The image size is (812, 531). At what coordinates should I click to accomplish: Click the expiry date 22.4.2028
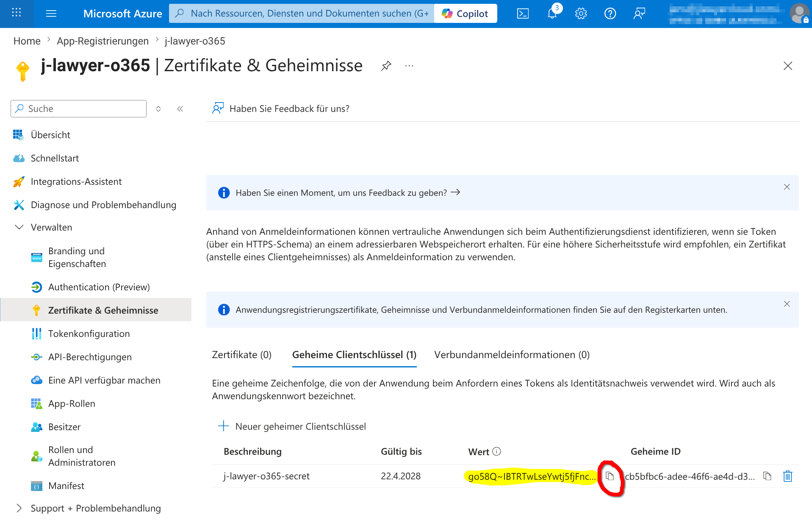[400, 476]
